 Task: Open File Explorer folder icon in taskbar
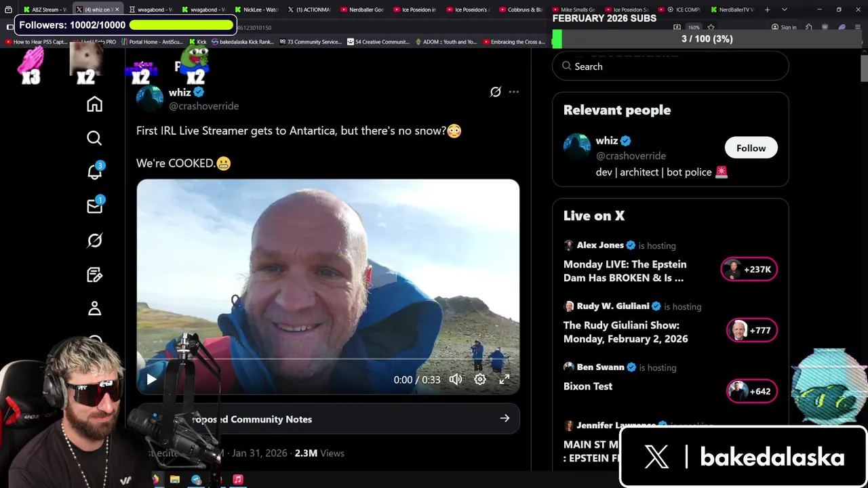pyautogui.click(x=175, y=479)
